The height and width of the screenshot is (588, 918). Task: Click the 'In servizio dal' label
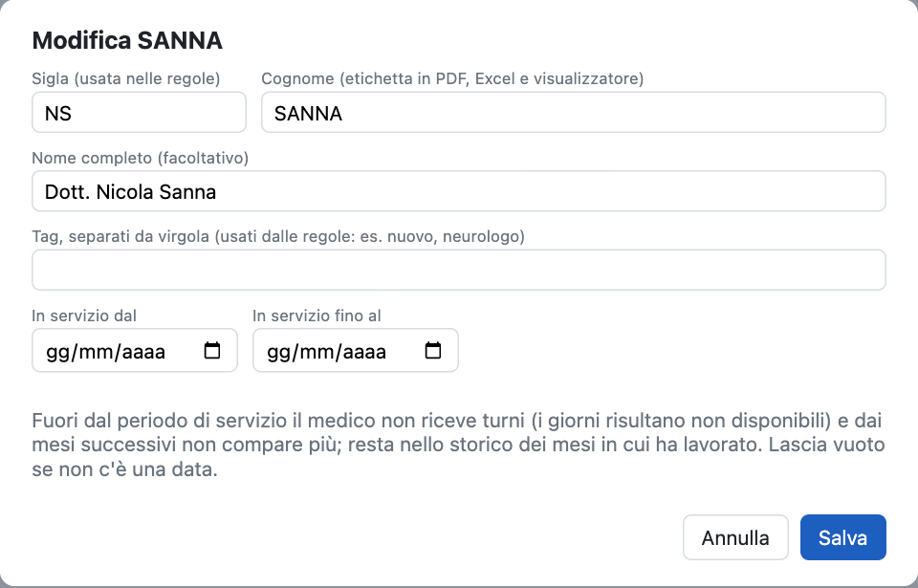[x=84, y=316]
